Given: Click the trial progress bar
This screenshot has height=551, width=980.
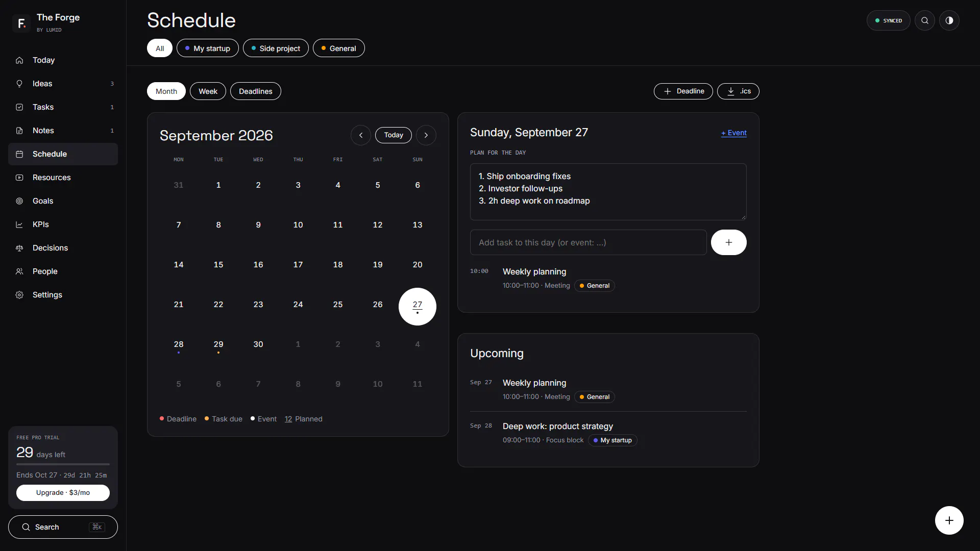Looking at the screenshot, I should (x=63, y=464).
